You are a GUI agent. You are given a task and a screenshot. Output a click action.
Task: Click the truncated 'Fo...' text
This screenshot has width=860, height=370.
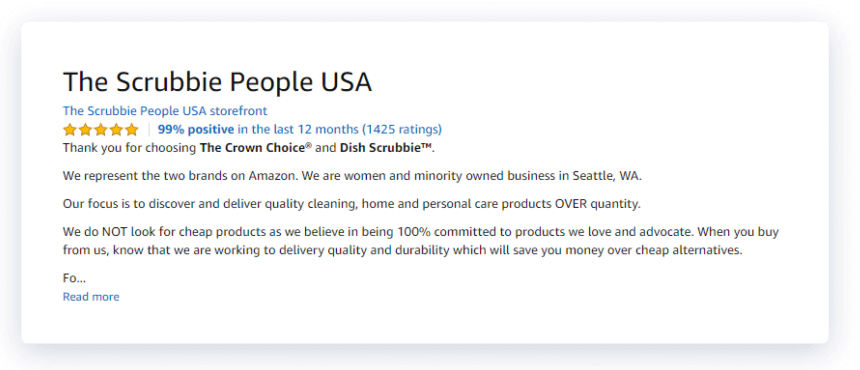point(75,278)
